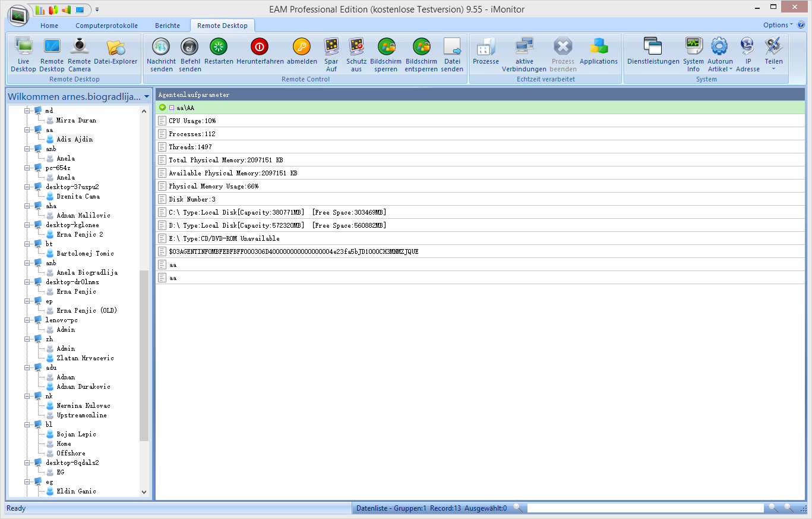Open the Wilkommen user dropdown arrow
The image size is (812, 519).
click(x=146, y=96)
